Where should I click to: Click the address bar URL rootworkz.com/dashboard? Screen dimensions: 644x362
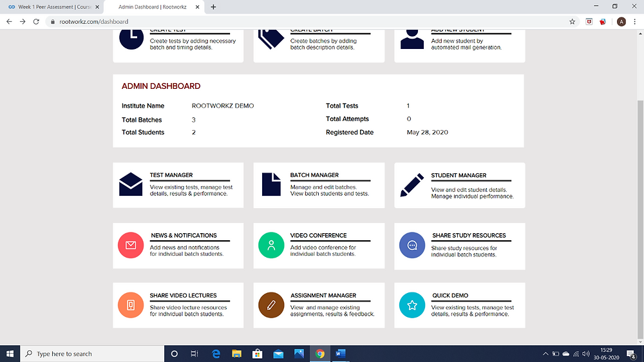tap(93, 21)
